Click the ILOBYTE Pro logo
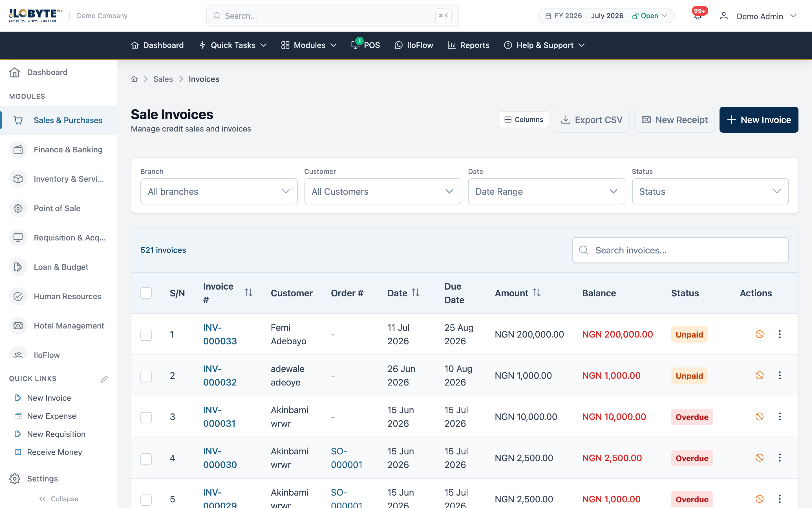The width and height of the screenshot is (812, 508). click(36, 16)
